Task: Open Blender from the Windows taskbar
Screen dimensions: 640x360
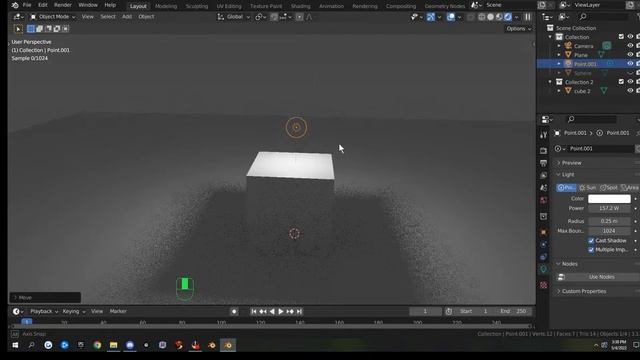Action: pos(228,345)
